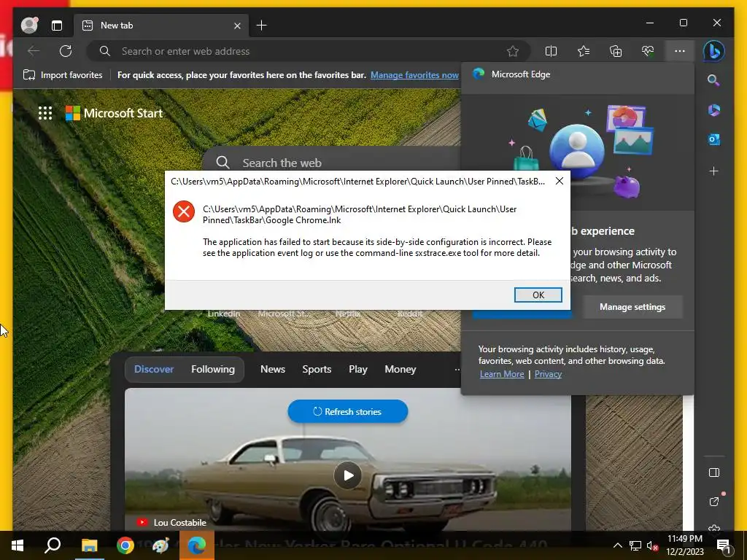Image resolution: width=747 pixels, height=560 pixels.
Task: Launch Google Chrome from the taskbar
Action: [125, 545]
